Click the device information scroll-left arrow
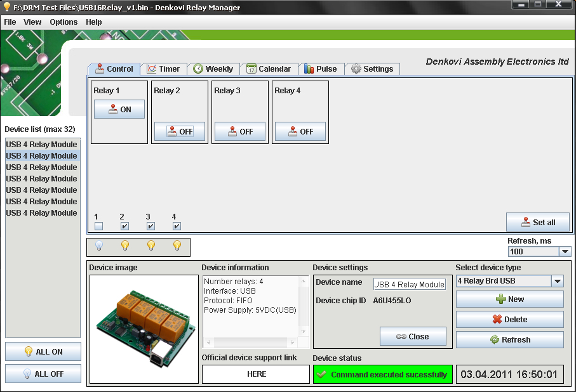 pos(208,342)
